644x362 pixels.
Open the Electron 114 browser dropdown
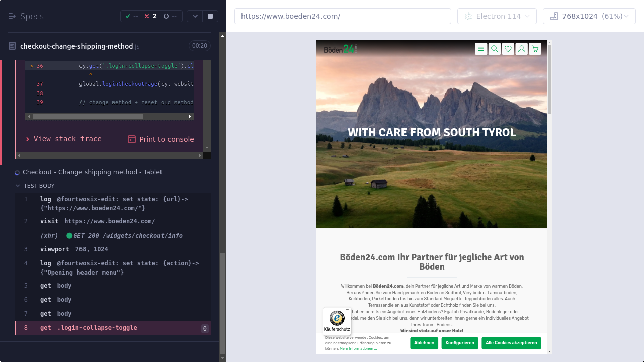[x=497, y=16]
